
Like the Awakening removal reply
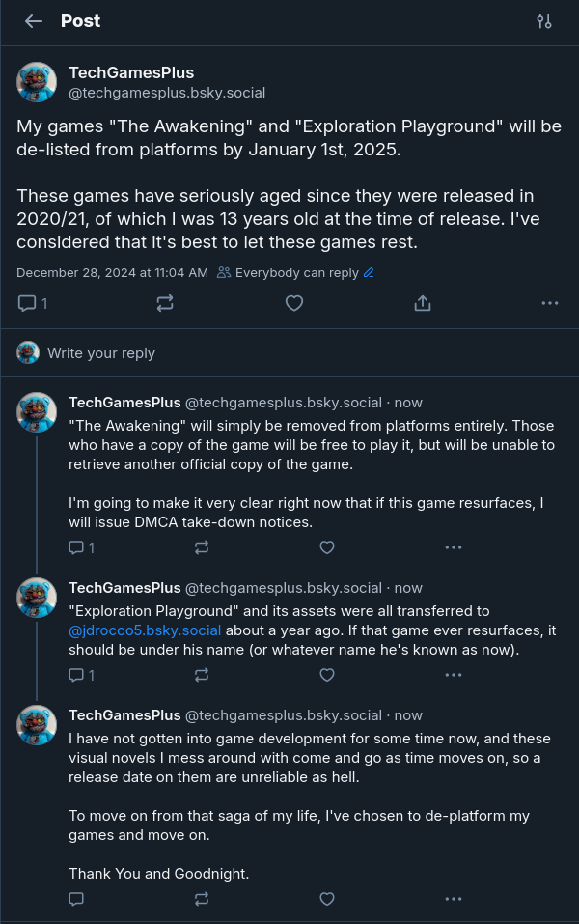coord(327,547)
